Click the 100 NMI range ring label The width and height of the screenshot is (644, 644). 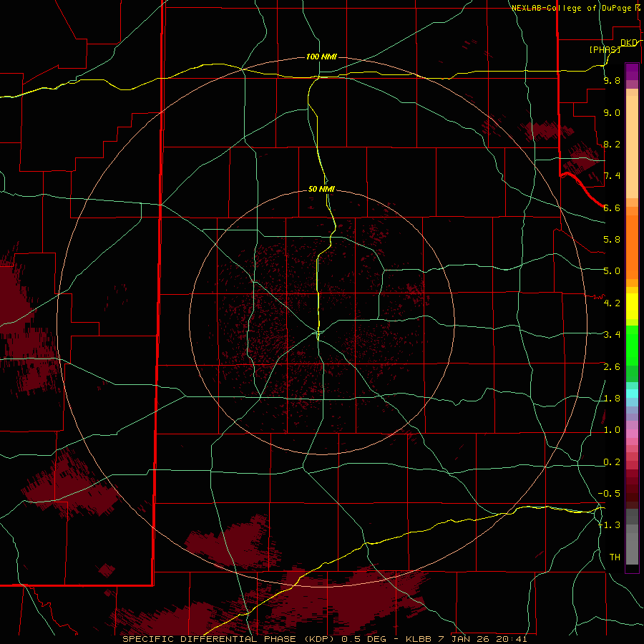pos(321,57)
